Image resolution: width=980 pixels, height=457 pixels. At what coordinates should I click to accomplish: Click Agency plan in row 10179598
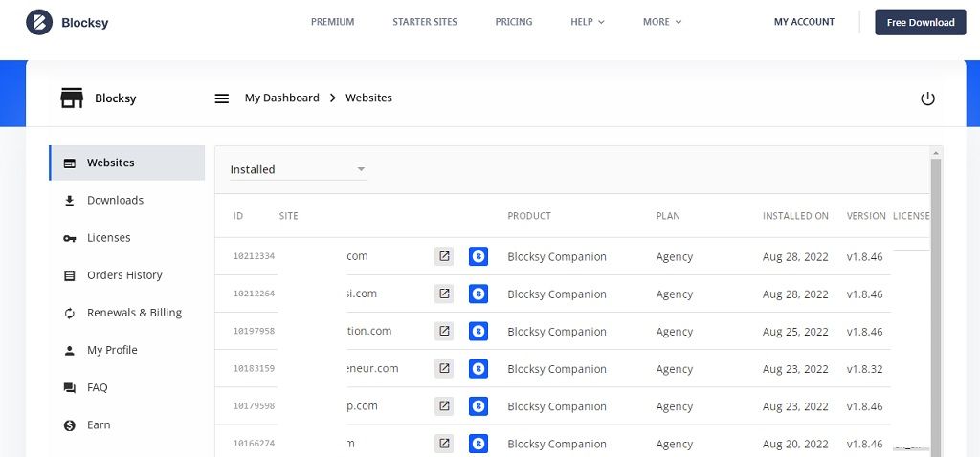[x=675, y=406]
